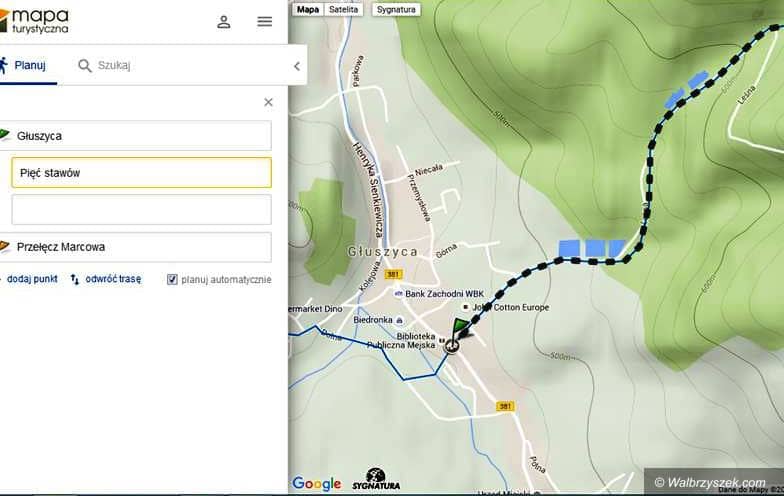Toggle the planuj automatycznie checkbox
This screenshot has width=784, height=496.
point(172,280)
